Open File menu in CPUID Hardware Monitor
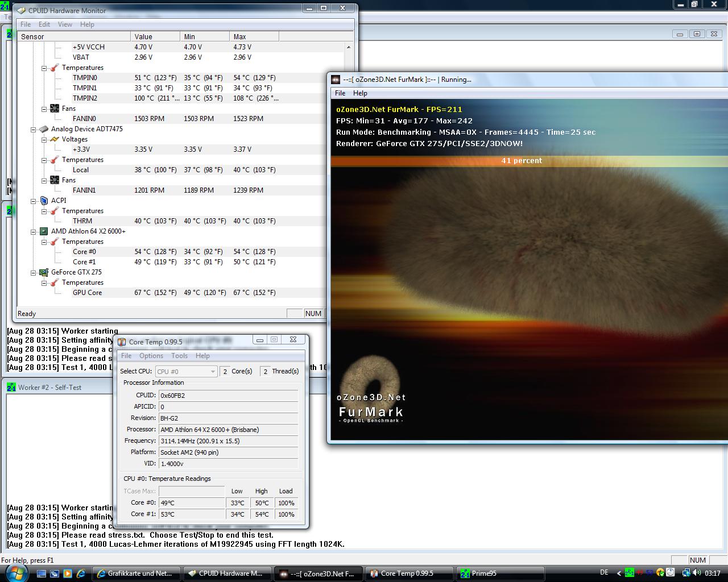 coord(26,24)
